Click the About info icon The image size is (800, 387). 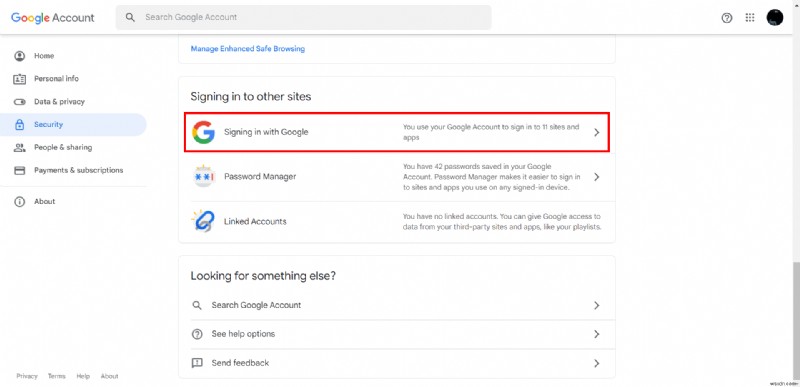click(x=19, y=202)
